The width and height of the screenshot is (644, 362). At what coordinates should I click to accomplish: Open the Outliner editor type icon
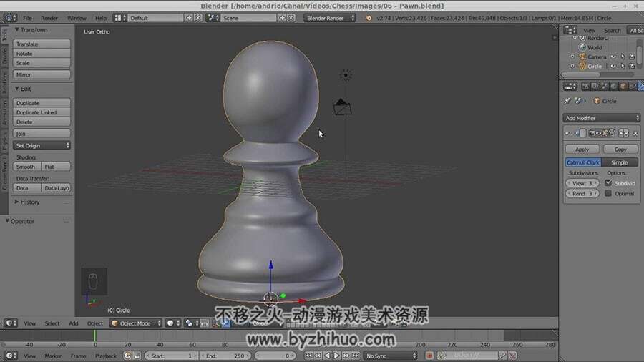(x=570, y=30)
